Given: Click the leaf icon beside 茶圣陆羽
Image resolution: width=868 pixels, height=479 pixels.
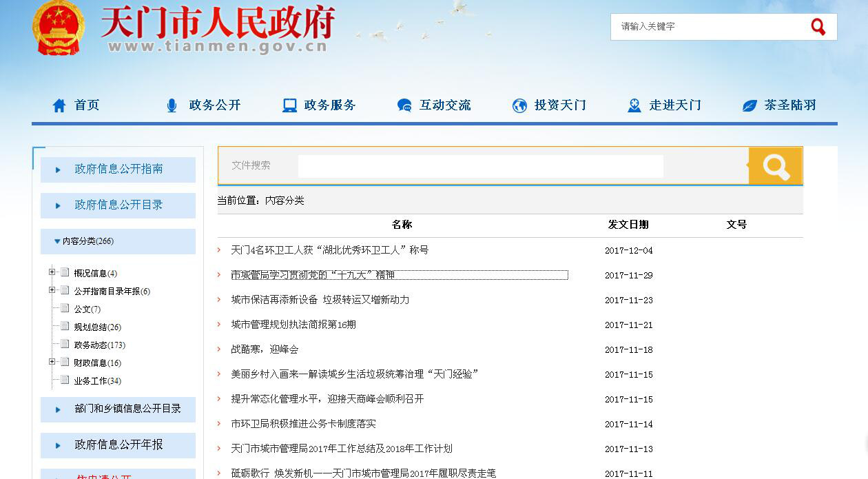Looking at the screenshot, I should tap(750, 105).
